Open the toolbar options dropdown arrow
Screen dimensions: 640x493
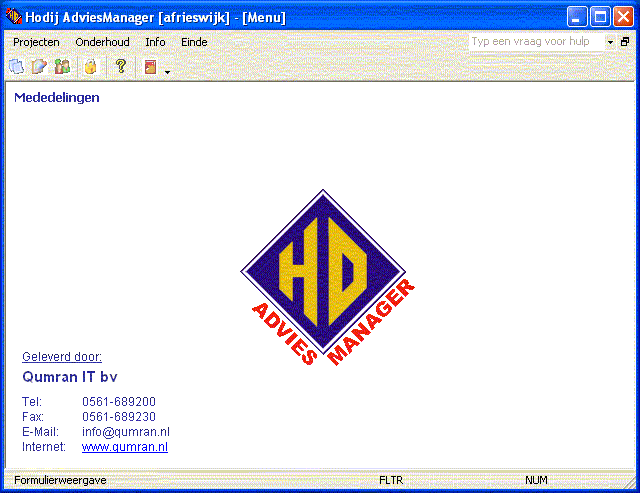(167, 72)
